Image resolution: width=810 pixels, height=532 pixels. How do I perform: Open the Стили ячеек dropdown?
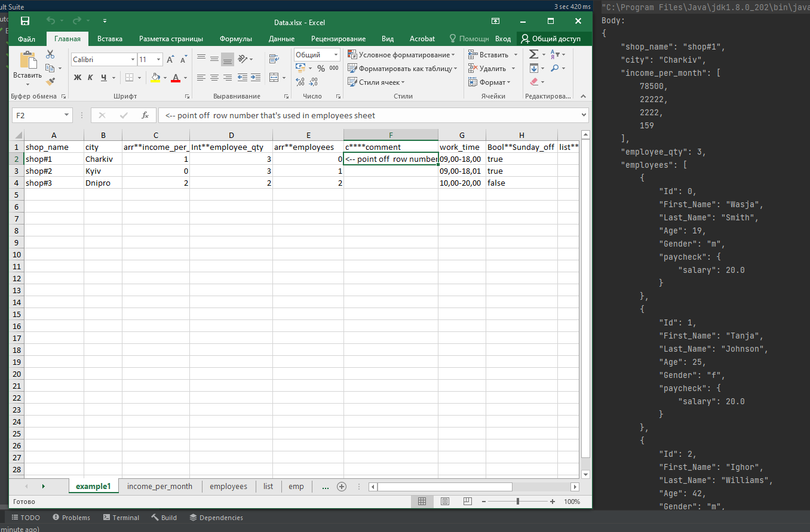coord(376,82)
